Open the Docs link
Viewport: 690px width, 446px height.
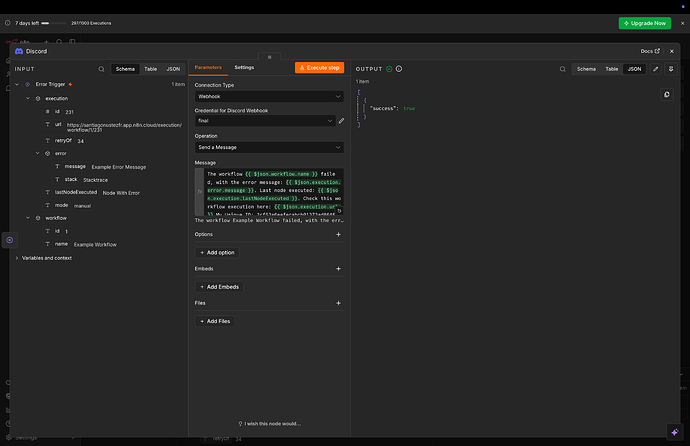tap(650, 51)
